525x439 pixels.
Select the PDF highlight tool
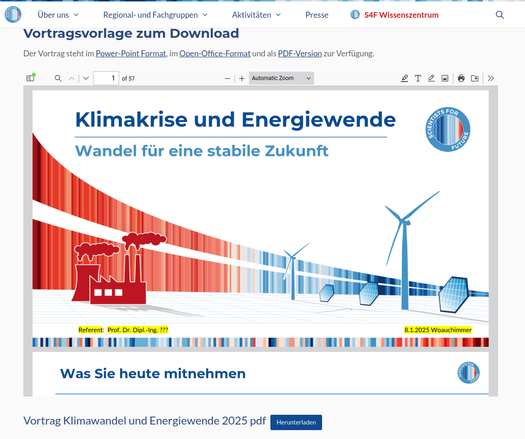tap(404, 78)
